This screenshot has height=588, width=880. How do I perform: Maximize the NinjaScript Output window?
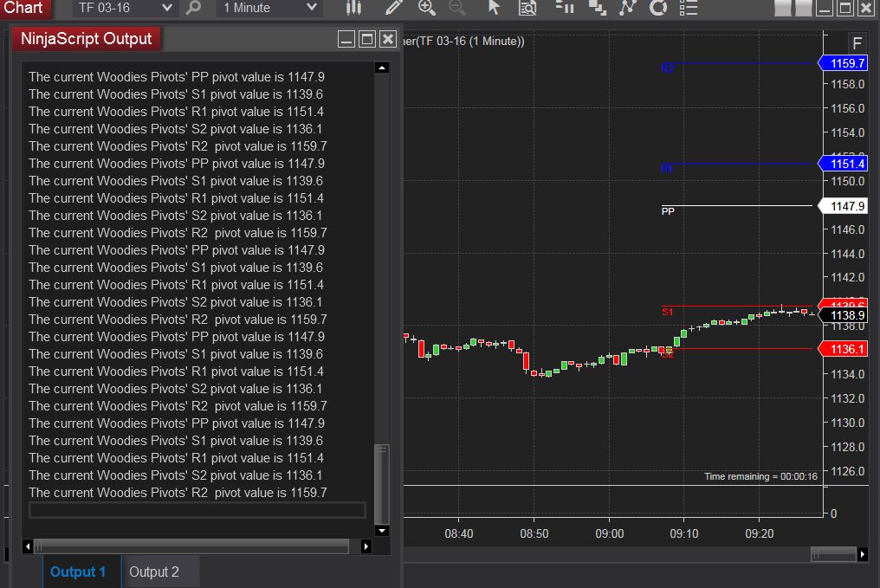tap(367, 39)
